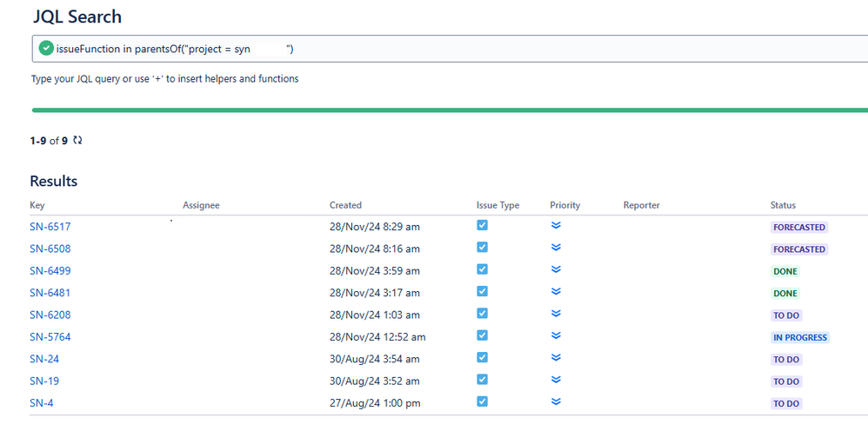The width and height of the screenshot is (868, 431).
Task: Click the created date 27/Aug/24 1:00 pm
Action: pyautogui.click(x=375, y=403)
